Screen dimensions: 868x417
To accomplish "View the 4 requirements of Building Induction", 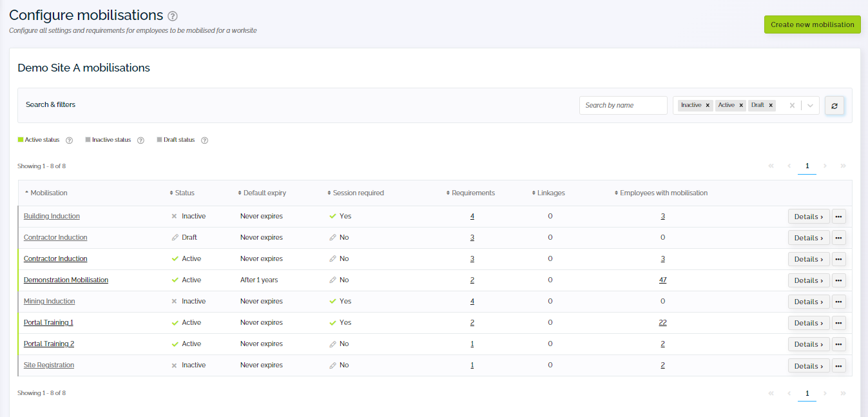I will (472, 217).
